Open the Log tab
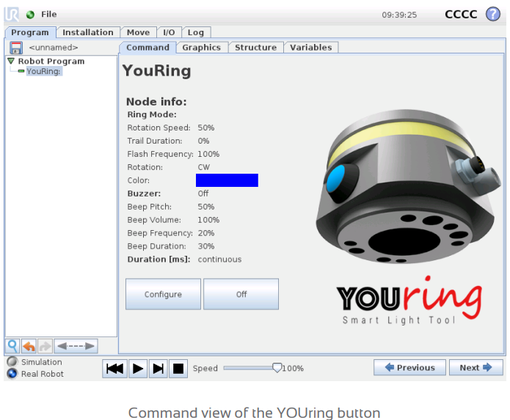 [x=196, y=32]
